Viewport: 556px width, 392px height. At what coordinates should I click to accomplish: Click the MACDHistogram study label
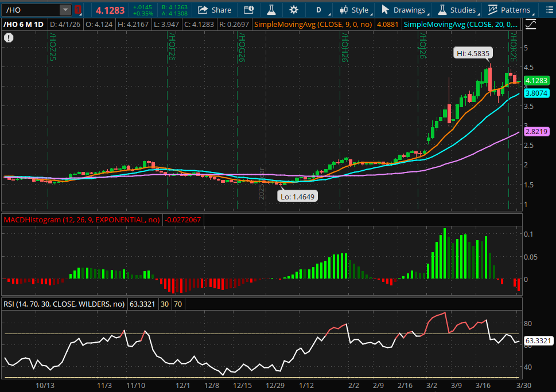80,219
